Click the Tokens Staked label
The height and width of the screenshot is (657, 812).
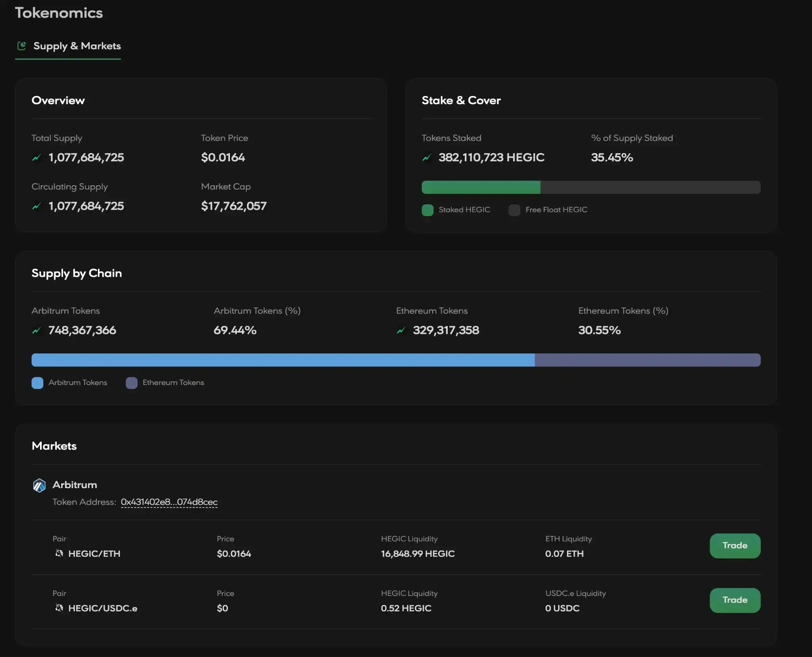point(452,138)
